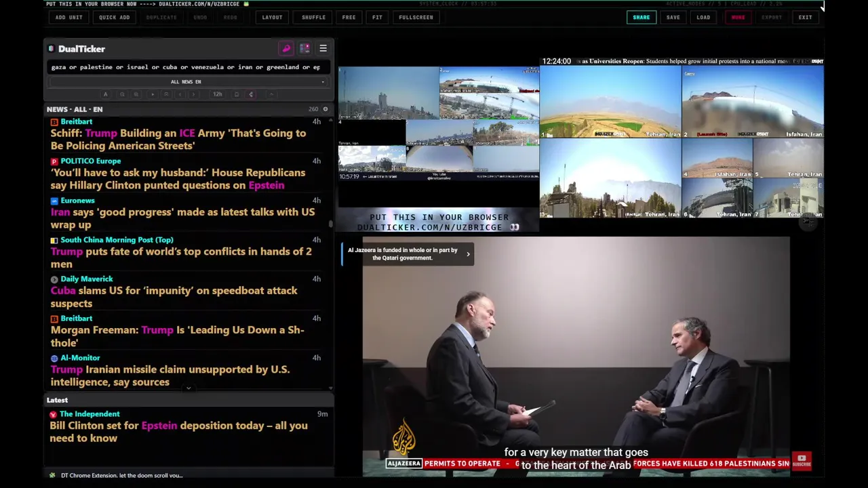This screenshot has width=868, height=488.
Task: Click Exit in the top toolbar
Action: [x=806, y=18]
